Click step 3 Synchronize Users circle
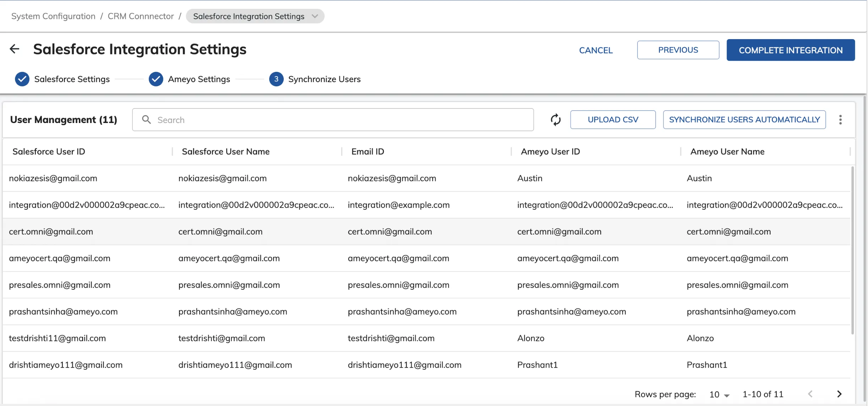Image resolution: width=868 pixels, height=406 pixels. 276,79
